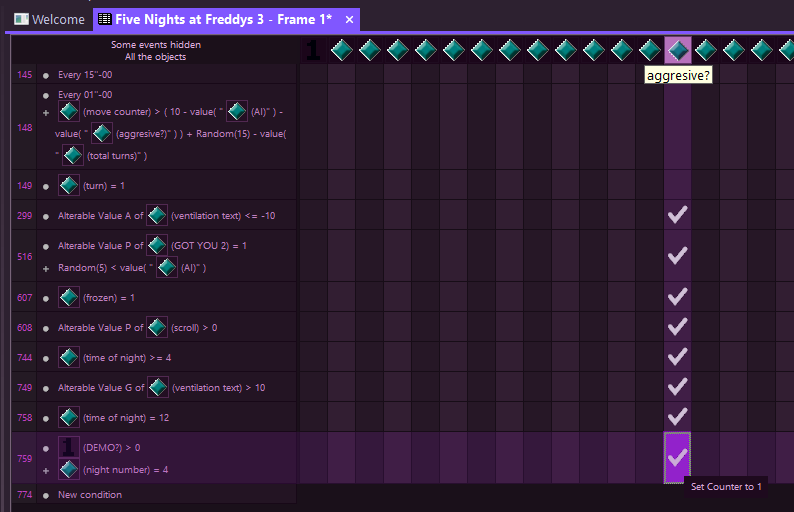Select event line number 148
The height and width of the screenshot is (512, 794).
[x=24, y=128]
